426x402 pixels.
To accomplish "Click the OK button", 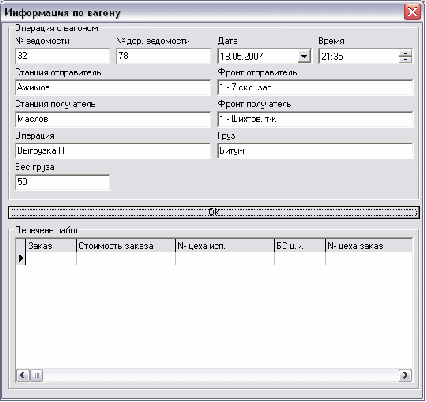I will 213,212.
